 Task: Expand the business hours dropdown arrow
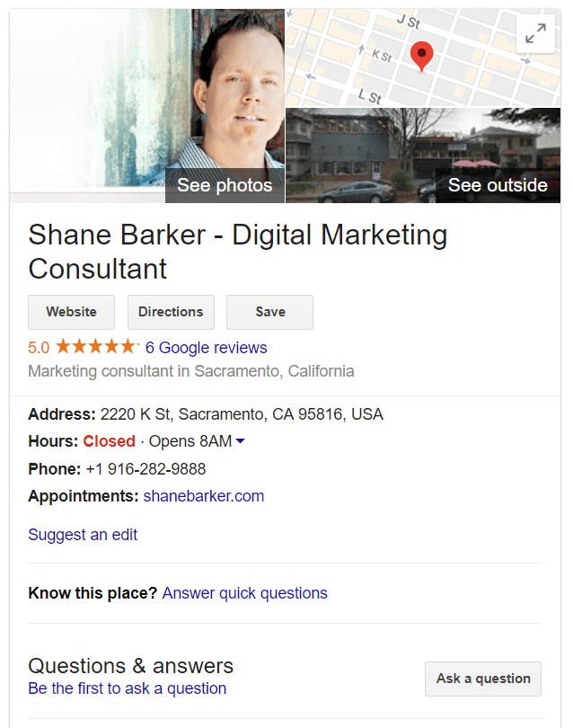(241, 441)
